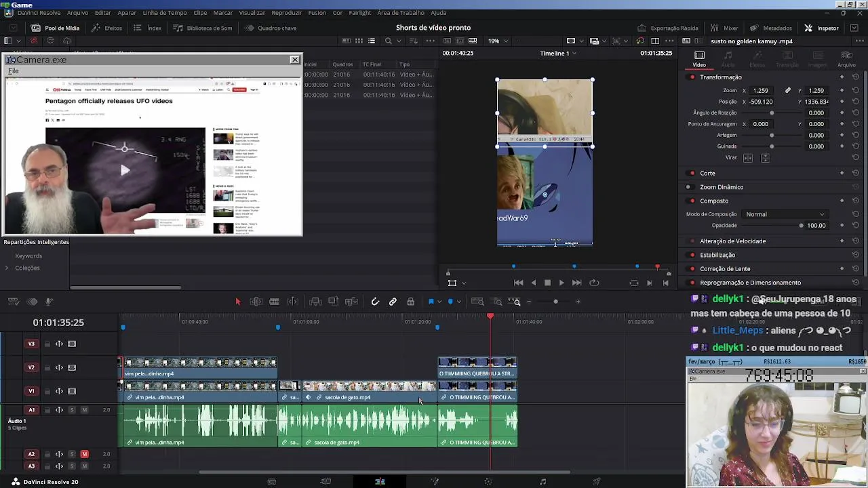
Task: Click the Marker icon in timeline toolbar
Action: click(450, 302)
